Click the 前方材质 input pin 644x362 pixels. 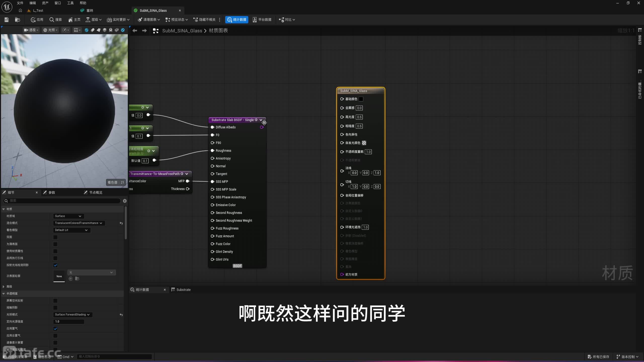[x=342, y=275]
